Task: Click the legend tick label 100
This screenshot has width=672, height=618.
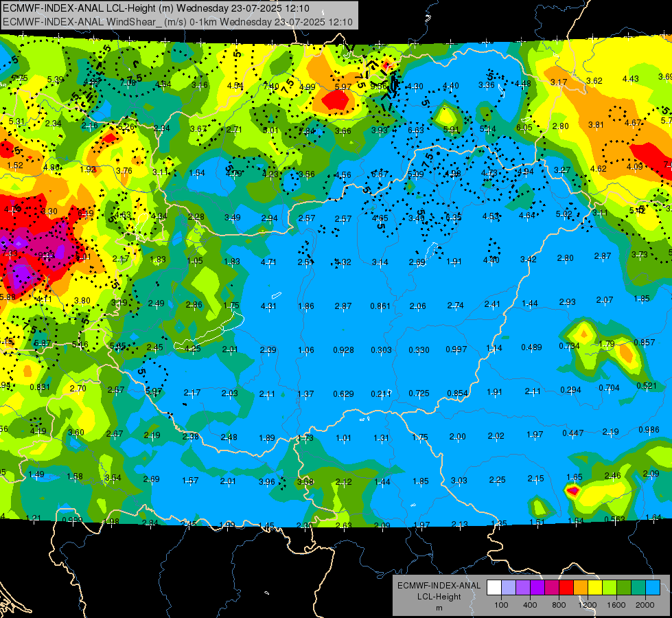Action: click(501, 605)
